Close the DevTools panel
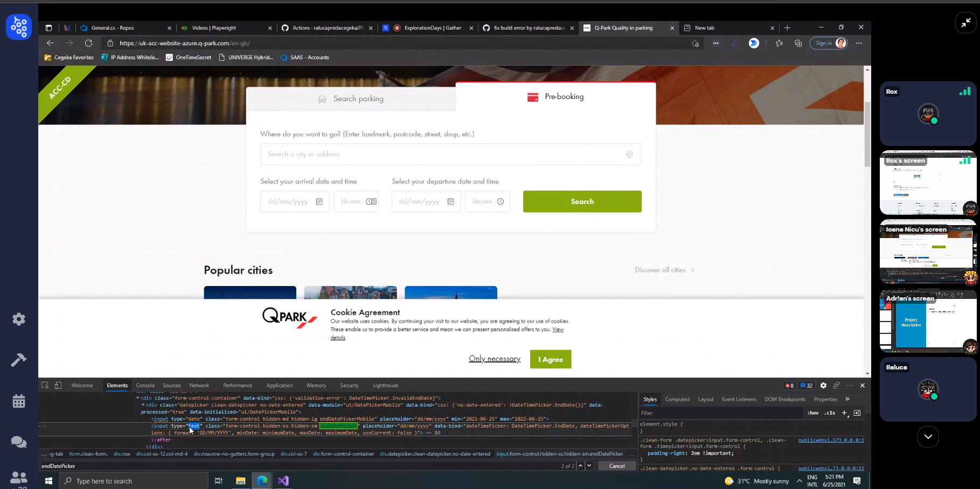Viewport: 980px width, 489px height. pyautogui.click(x=863, y=386)
